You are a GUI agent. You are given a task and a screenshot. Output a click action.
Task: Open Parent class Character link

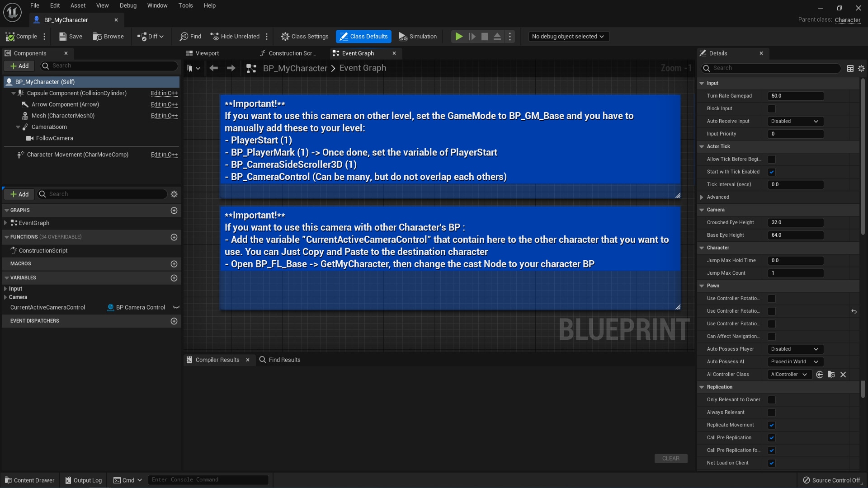pos(848,20)
